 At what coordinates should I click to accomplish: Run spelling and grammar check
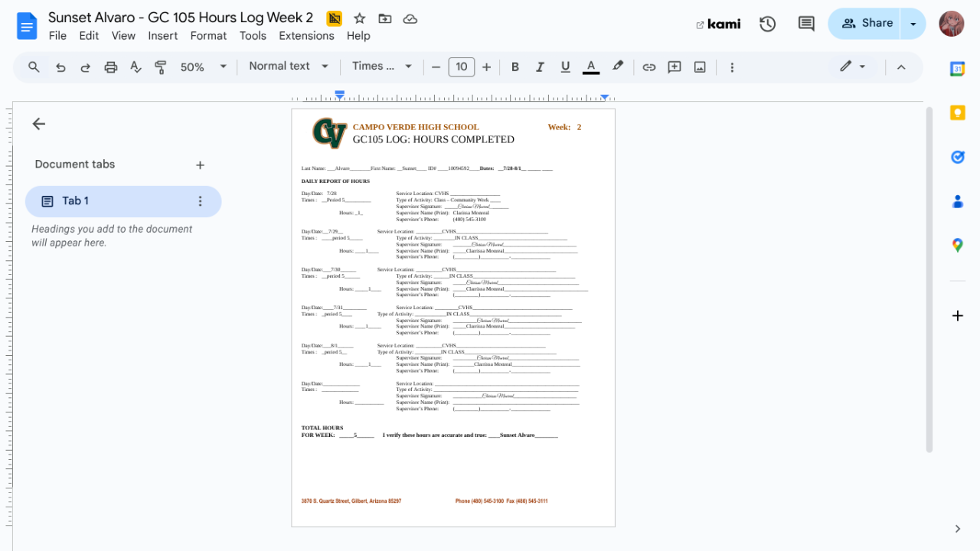point(136,67)
